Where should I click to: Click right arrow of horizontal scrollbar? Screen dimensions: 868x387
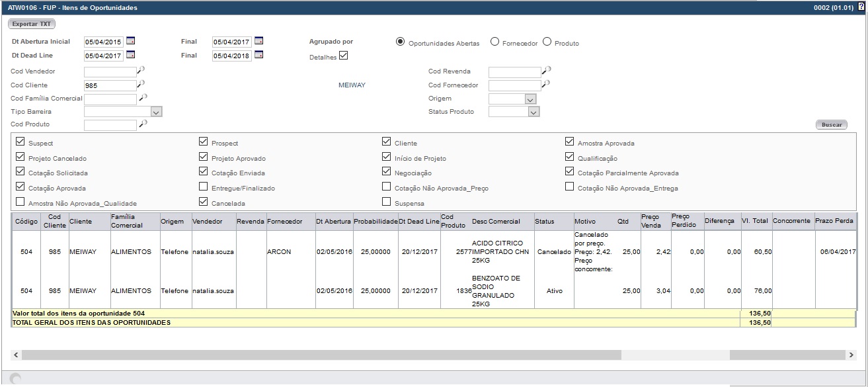click(x=851, y=355)
